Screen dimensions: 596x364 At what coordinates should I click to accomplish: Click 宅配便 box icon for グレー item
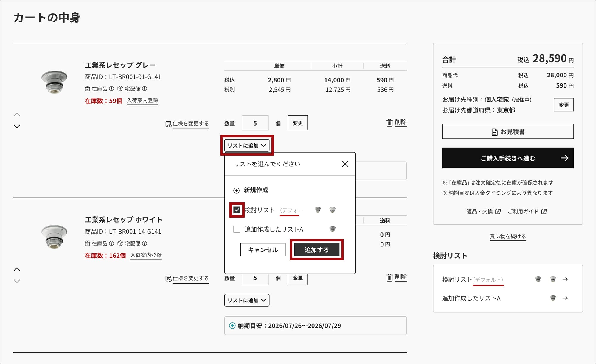120,89
